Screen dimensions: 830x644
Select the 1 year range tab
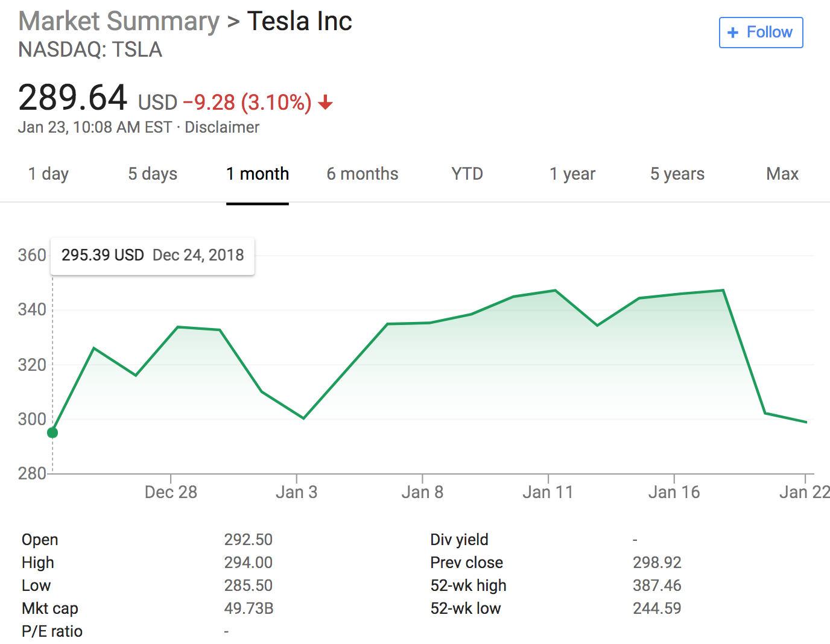(x=572, y=174)
